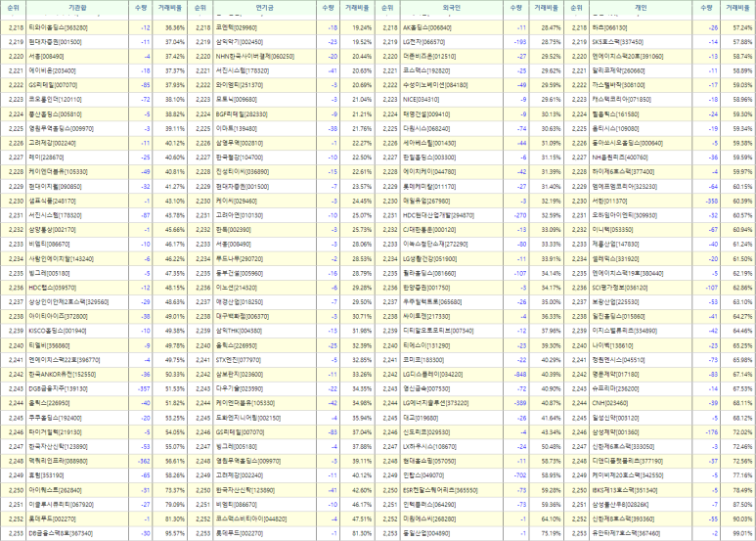
Task: Select 일성신약[003120] entry
Action: (616, 418)
